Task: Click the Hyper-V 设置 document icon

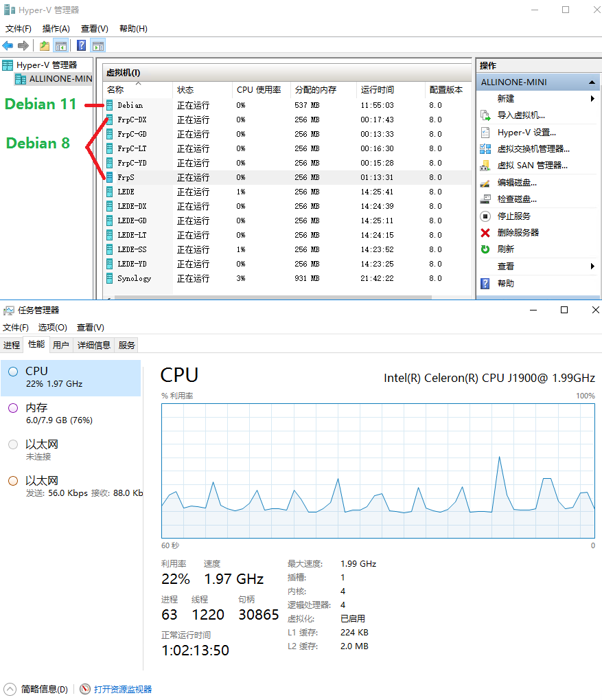Action: click(x=485, y=133)
